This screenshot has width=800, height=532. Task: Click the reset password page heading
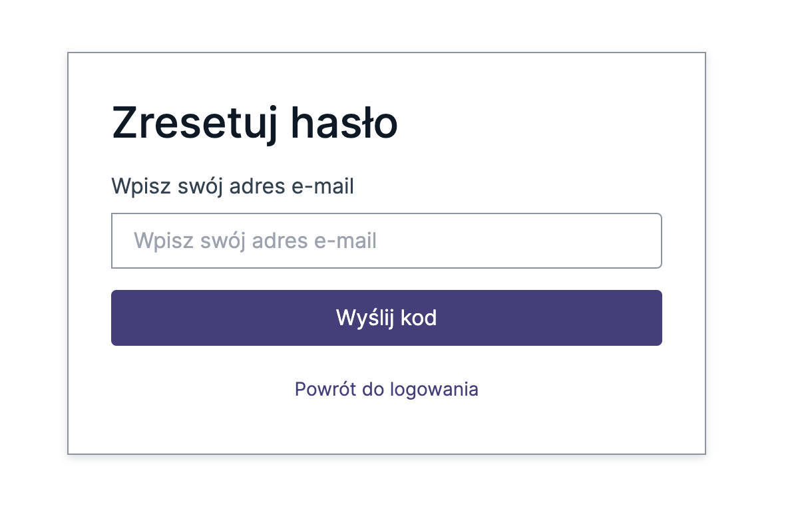(x=254, y=124)
